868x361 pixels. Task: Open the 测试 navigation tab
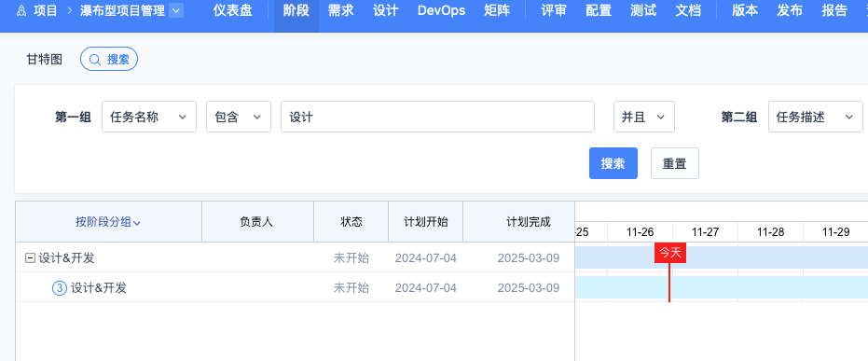tap(643, 10)
